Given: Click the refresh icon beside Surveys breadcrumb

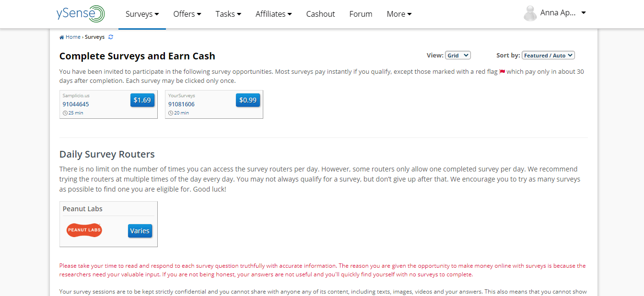Looking at the screenshot, I should point(111,37).
